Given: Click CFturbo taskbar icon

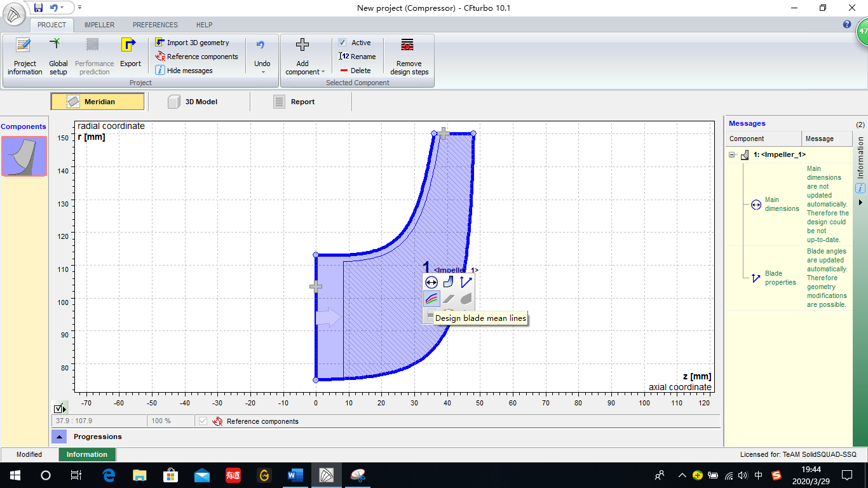Looking at the screenshot, I should click(x=327, y=475).
